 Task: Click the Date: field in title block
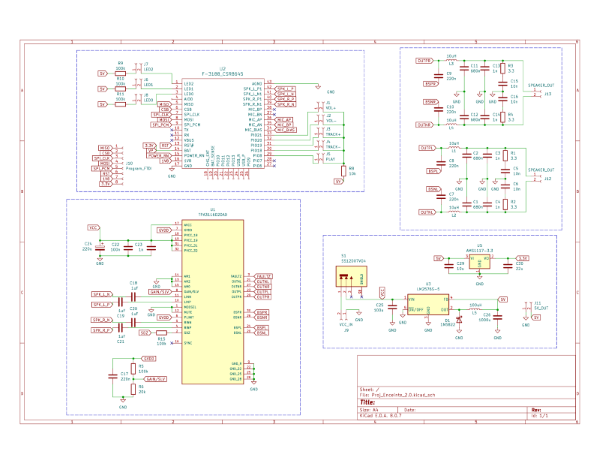coord(410,410)
